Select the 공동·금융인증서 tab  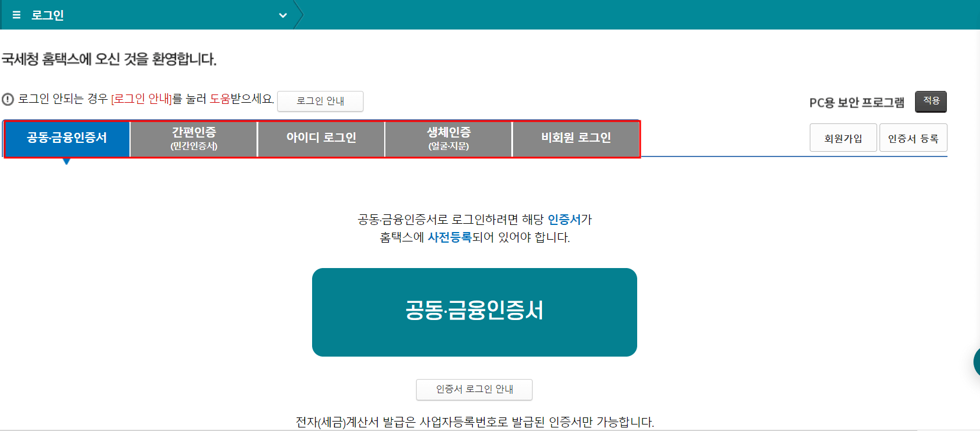pos(67,138)
